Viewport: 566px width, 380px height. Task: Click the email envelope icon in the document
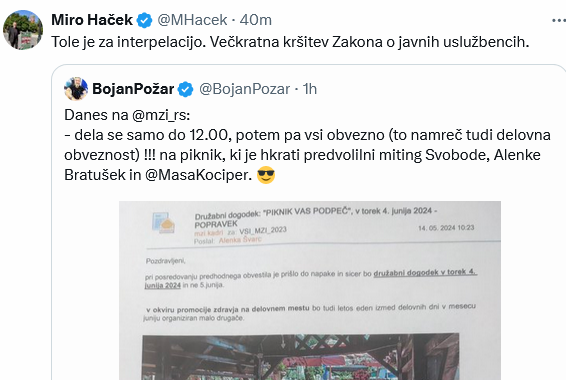164,223
